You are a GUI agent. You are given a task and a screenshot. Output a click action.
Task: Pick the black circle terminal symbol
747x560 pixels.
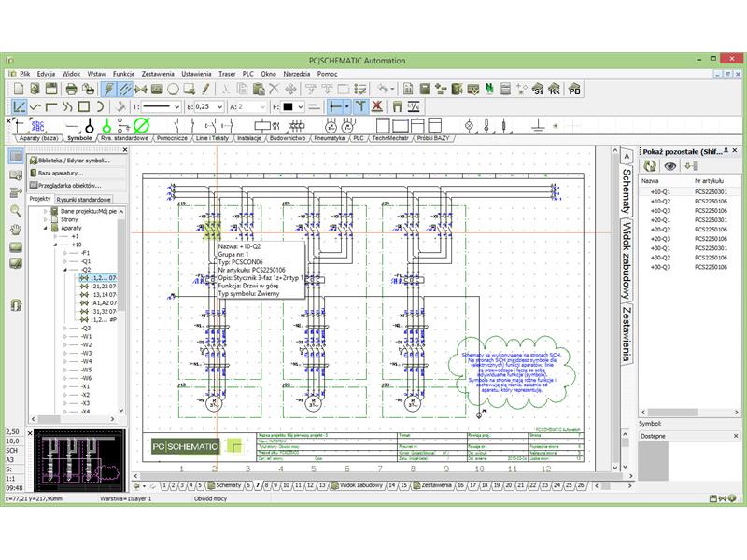tap(90, 126)
